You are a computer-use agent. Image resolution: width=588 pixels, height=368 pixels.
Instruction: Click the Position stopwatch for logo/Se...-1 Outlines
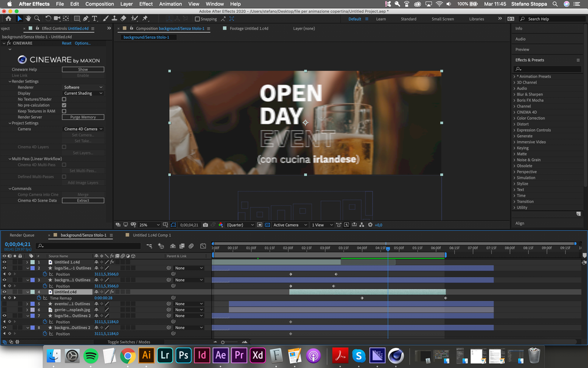click(45, 274)
